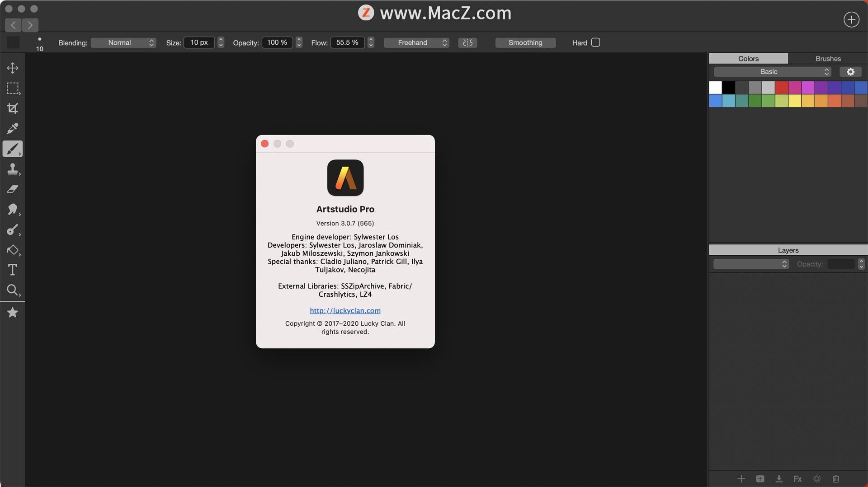Open the Blending mode Normal dropdown
The image size is (868, 487).
coord(123,42)
